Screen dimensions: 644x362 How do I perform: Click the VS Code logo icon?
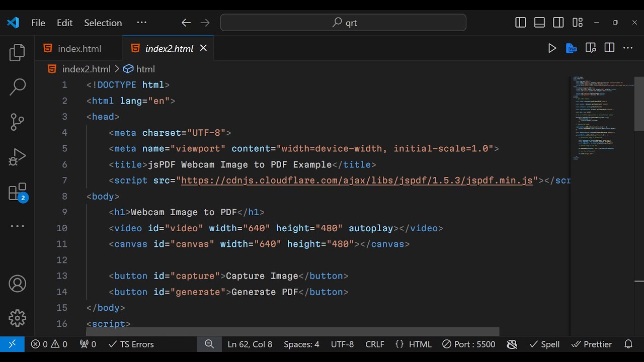(13, 23)
